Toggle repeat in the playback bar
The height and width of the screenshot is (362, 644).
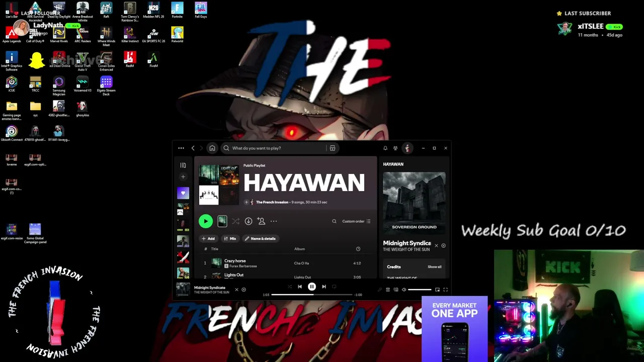tap(334, 287)
